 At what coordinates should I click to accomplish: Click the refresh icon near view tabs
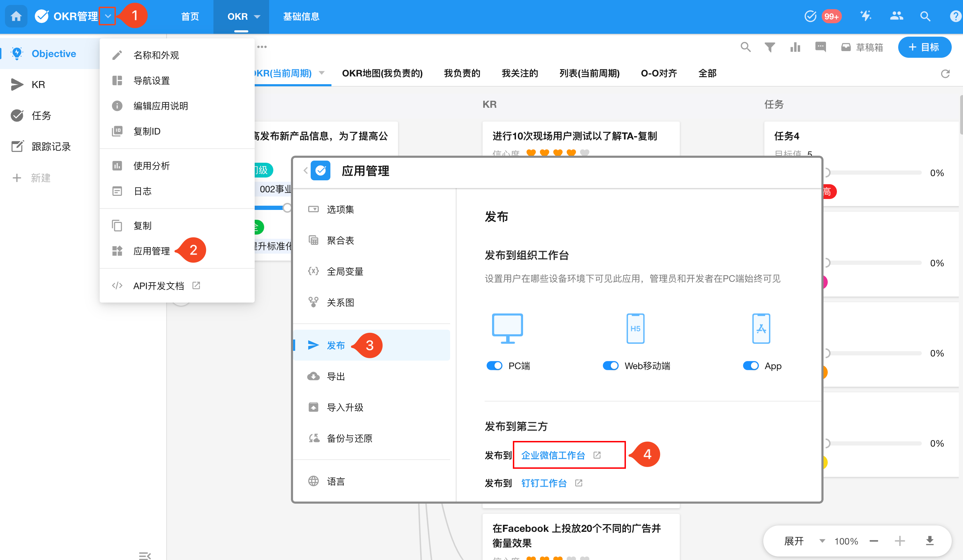pyautogui.click(x=945, y=73)
